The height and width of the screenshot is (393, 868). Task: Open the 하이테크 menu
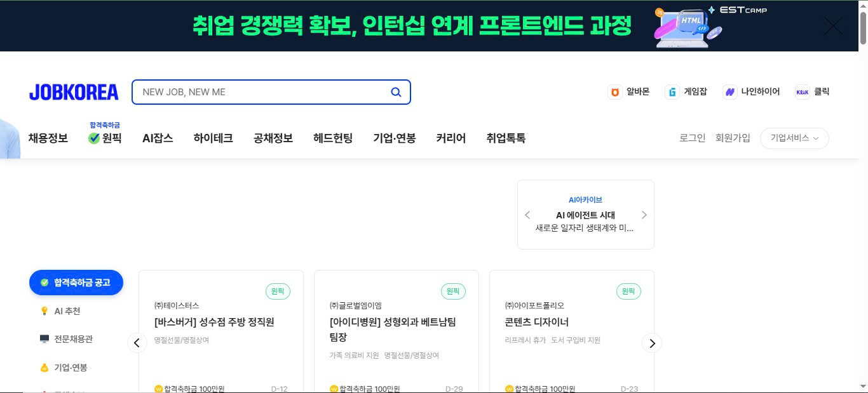point(213,138)
